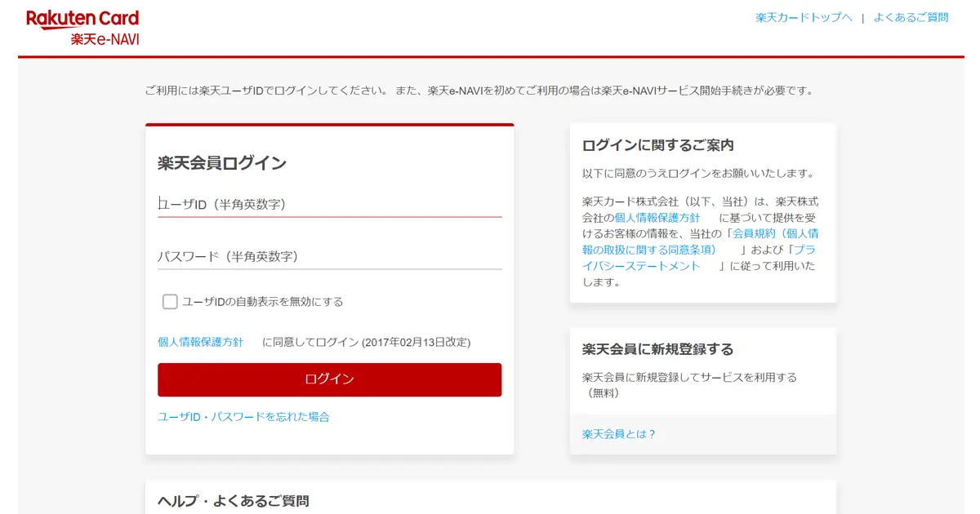Open 楽天会員とは？ link
This screenshot has width=980, height=514.
click(x=619, y=434)
